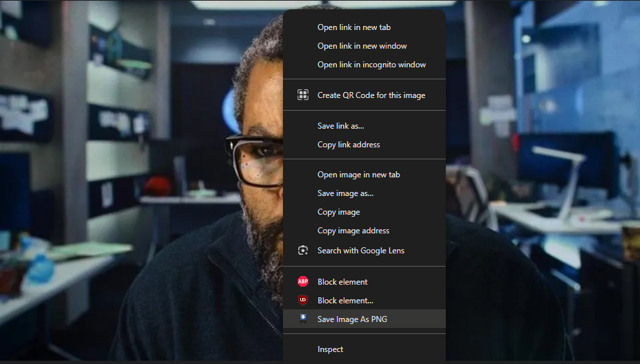Choose Save link as...

364,126
